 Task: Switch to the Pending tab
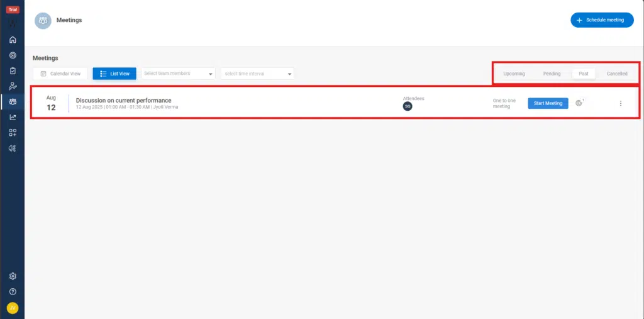click(x=552, y=74)
